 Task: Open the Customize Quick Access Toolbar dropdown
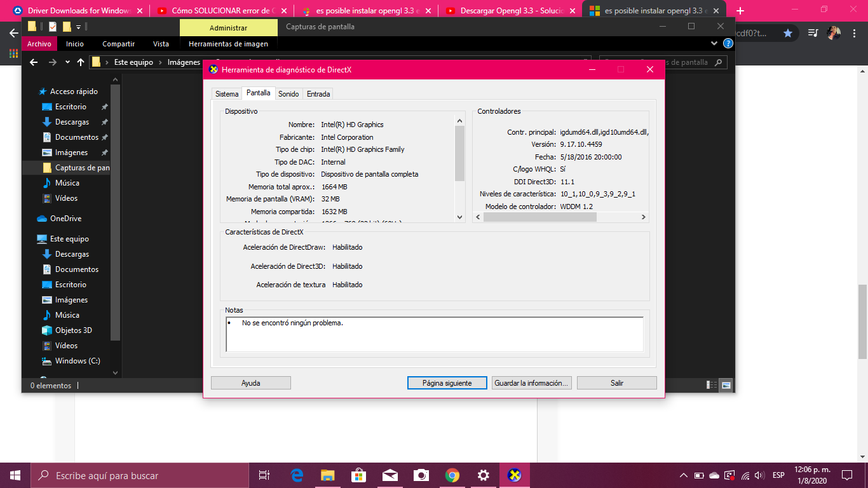(78, 27)
